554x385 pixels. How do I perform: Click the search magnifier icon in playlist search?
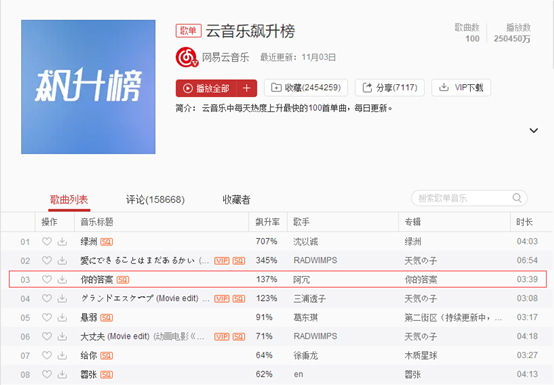click(517, 198)
